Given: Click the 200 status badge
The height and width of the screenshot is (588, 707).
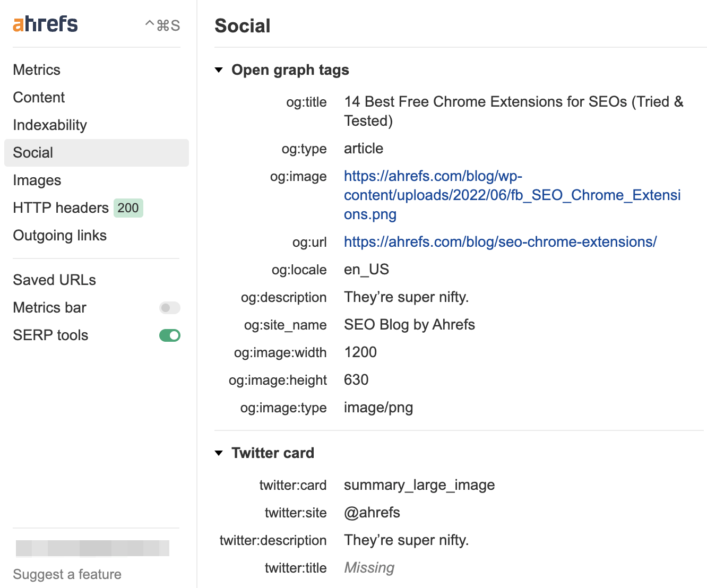Looking at the screenshot, I should pyautogui.click(x=128, y=208).
